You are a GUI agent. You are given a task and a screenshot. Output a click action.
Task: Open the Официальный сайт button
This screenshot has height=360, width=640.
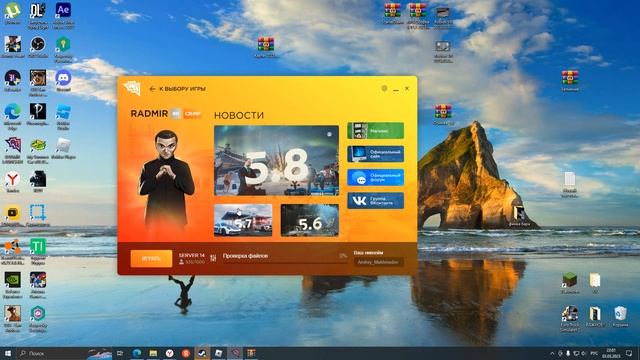pyautogui.click(x=376, y=154)
